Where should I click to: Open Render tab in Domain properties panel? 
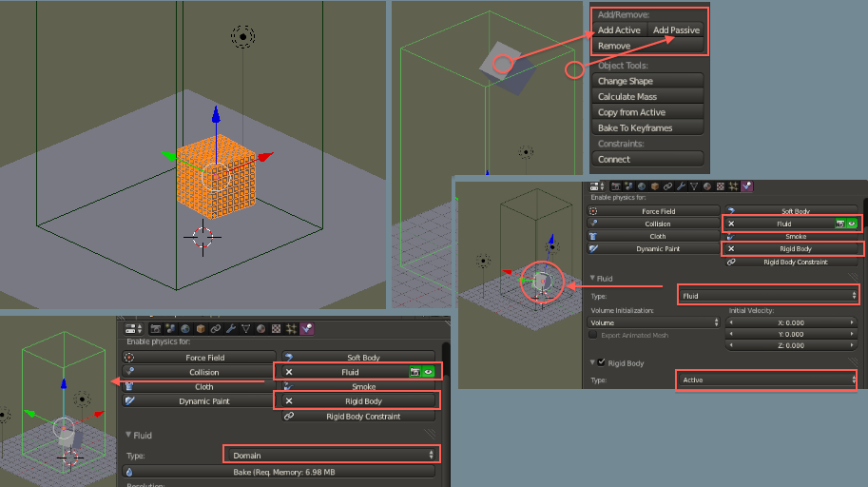point(156,328)
